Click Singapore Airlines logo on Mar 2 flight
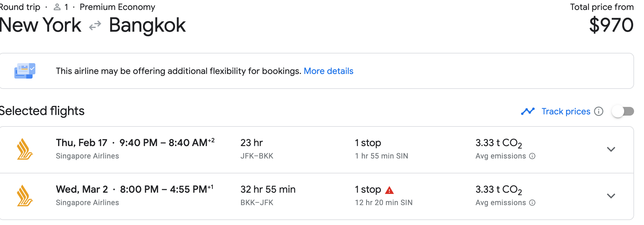 [x=25, y=196]
